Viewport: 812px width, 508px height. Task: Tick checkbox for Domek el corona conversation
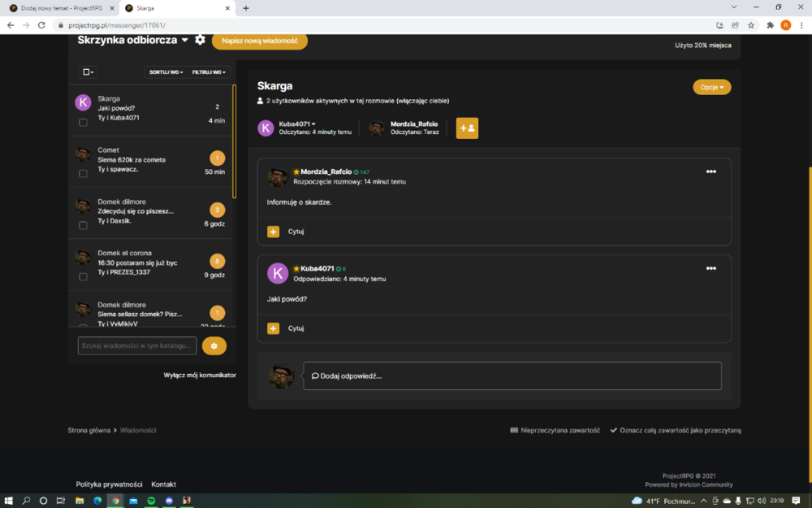tap(83, 277)
